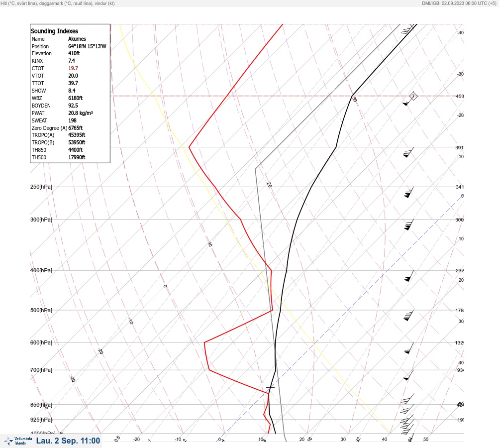This screenshot has height=448, width=499.
Task: Click the wind barb at 300 hPa
Action: 409,225
